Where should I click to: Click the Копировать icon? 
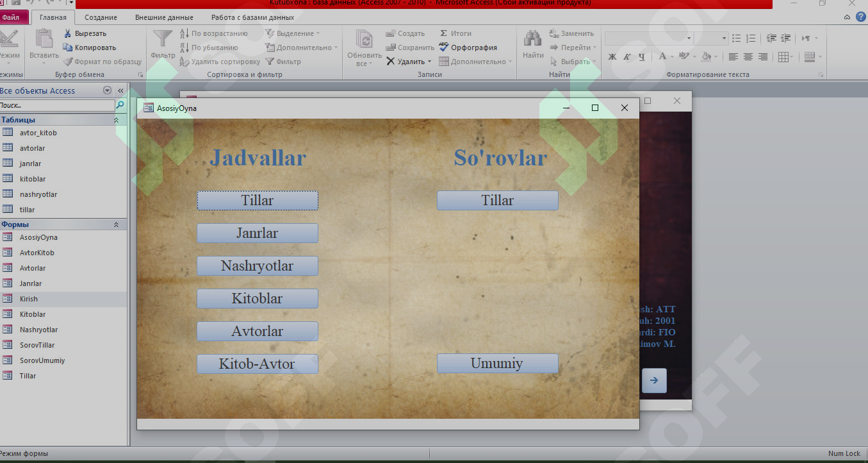pos(69,47)
